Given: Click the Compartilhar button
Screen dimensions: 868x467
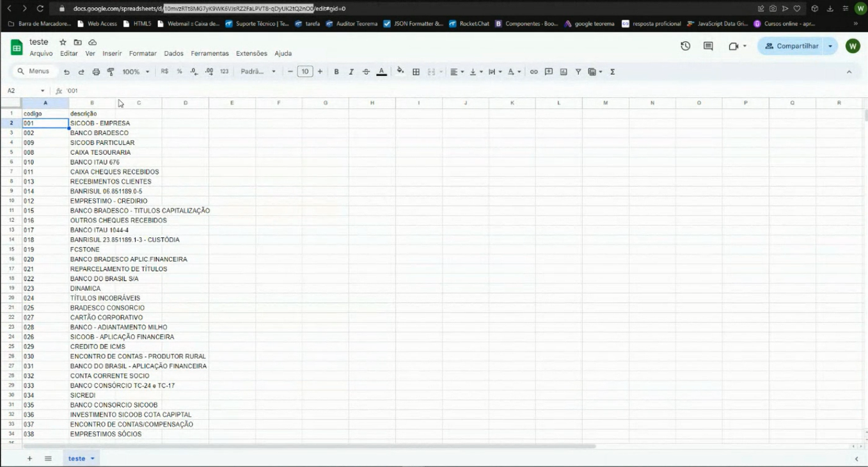Looking at the screenshot, I should 791,46.
